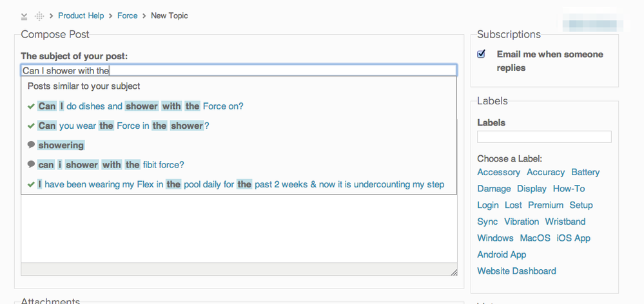
Task: Click the collapse arrow icon before breadcrumbs
Action: tap(24, 16)
